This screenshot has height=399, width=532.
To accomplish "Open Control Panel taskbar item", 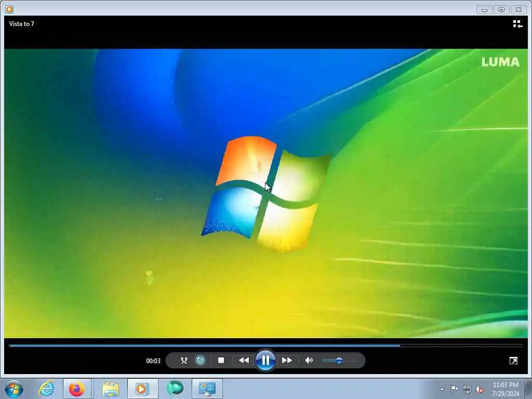I will 207,389.
